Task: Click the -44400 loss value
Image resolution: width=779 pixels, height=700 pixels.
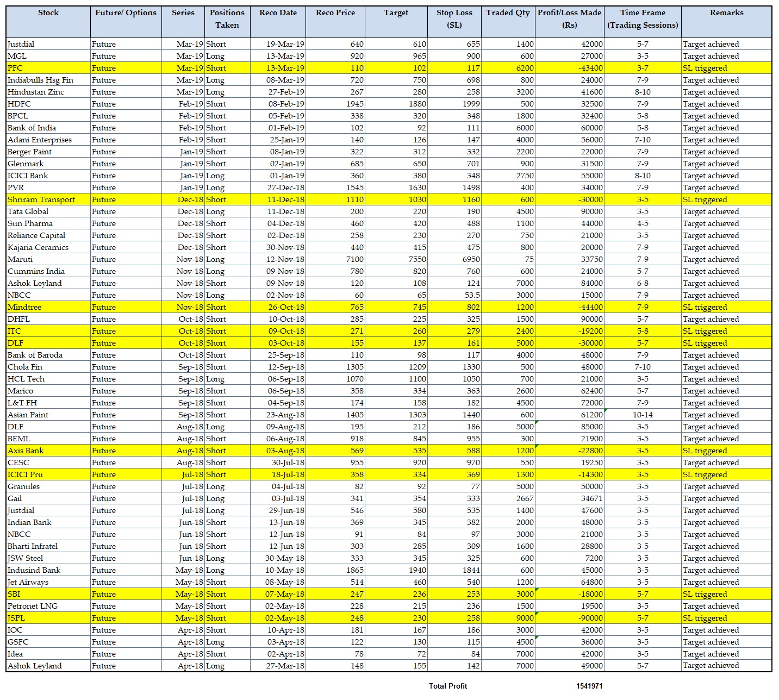Action: [570, 307]
